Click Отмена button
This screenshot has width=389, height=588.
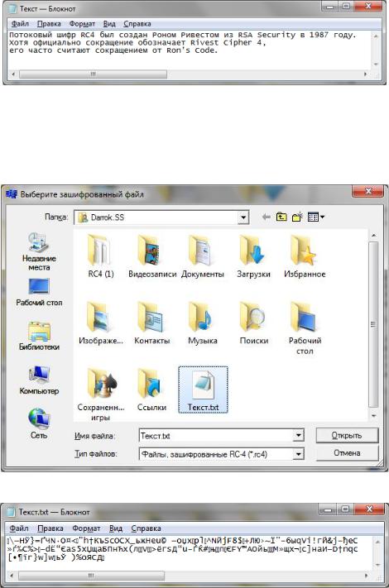(x=347, y=453)
